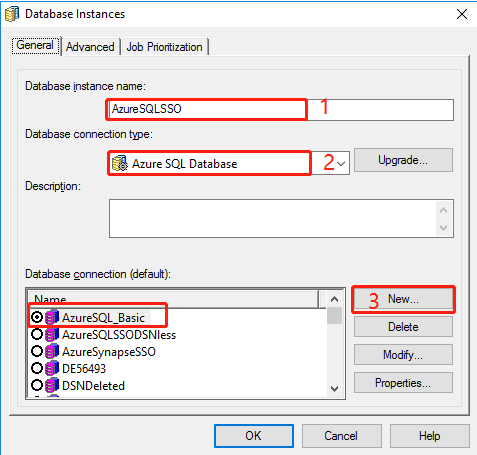Viewport: 477px width, 455px height.
Task: Click the connection list scroll up arrow
Action: click(x=334, y=299)
